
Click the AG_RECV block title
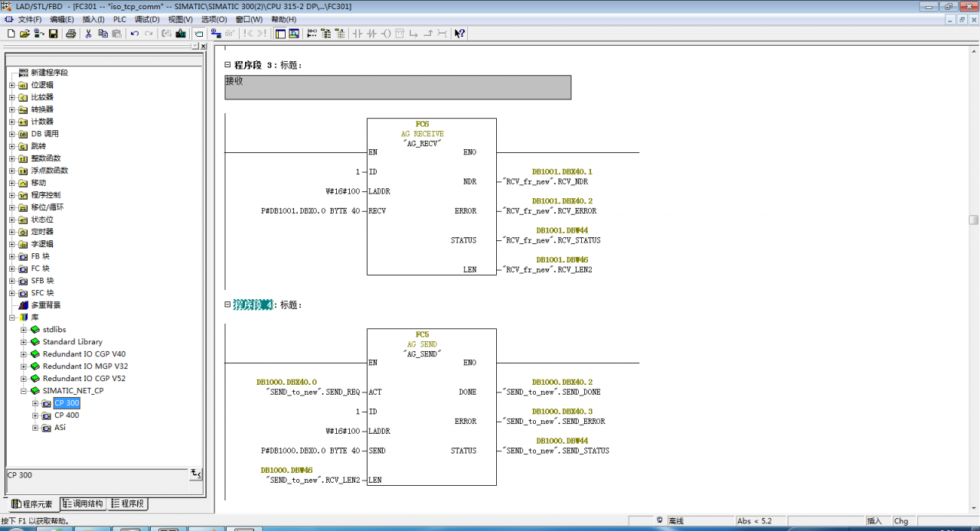[422, 143]
